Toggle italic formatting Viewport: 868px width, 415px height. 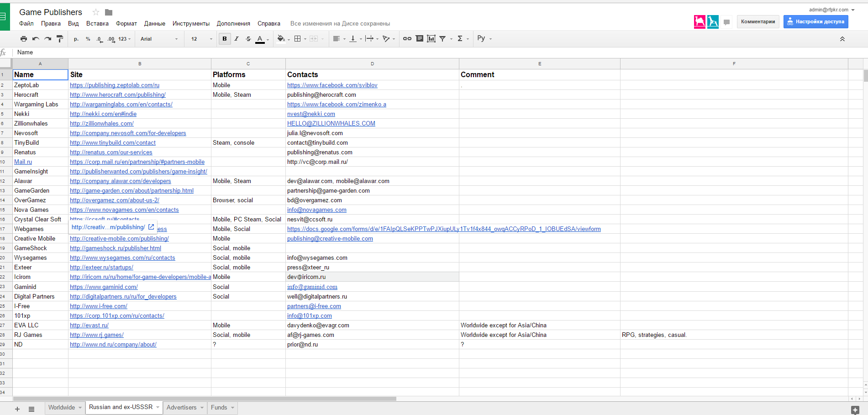click(236, 39)
